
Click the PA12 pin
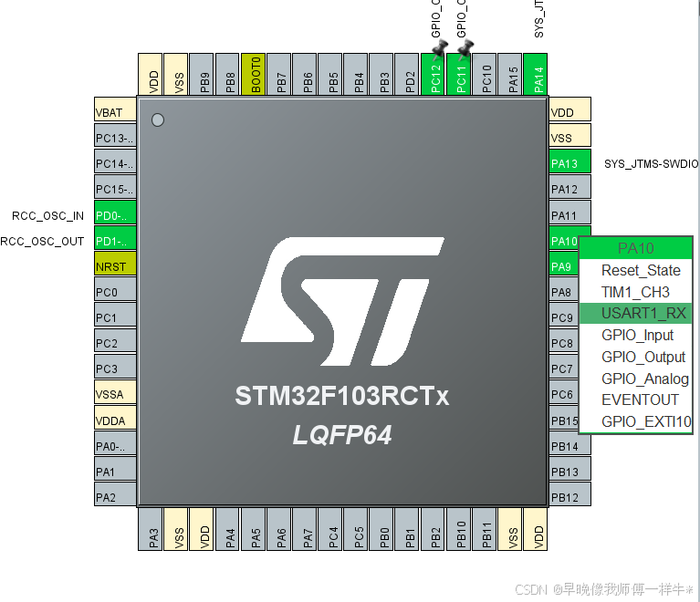[570, 187]
